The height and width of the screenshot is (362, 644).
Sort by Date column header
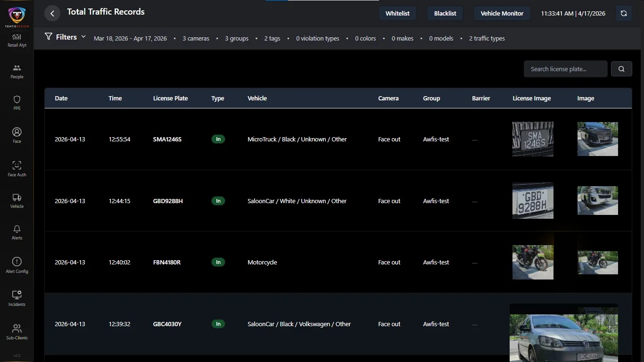click(x=61, y=99)
